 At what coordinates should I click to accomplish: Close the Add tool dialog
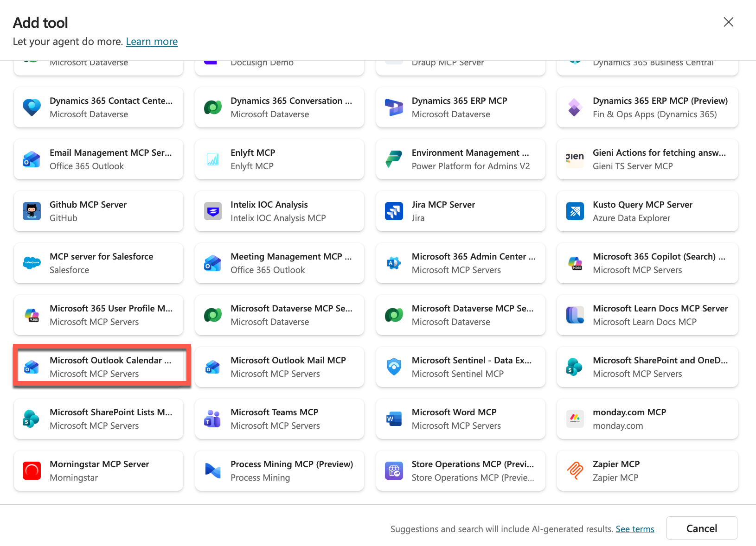tap(729, 22)
